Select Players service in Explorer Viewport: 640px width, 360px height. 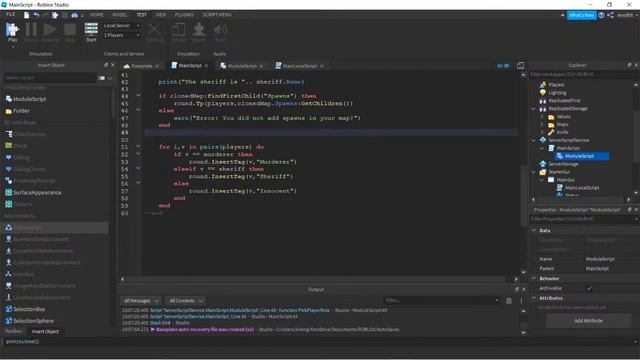coord(556,84)
